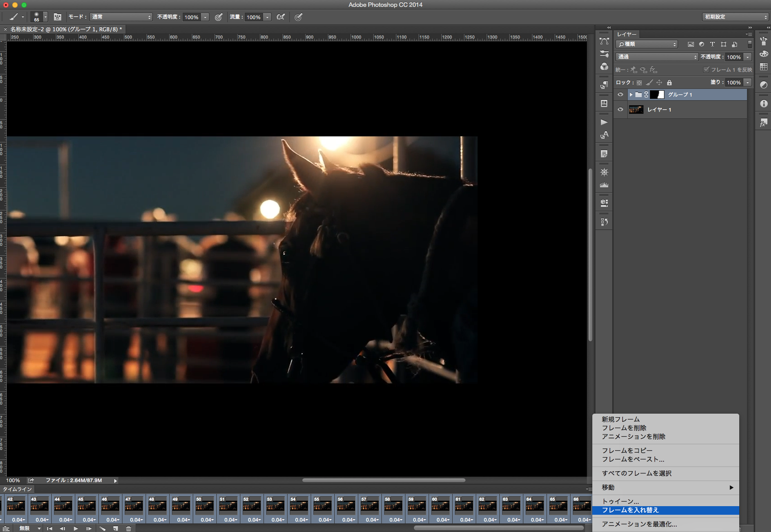This screenshot has height=532, width=771.
Task: Open the Styles fx panel icon
Action: pos(764,122)
